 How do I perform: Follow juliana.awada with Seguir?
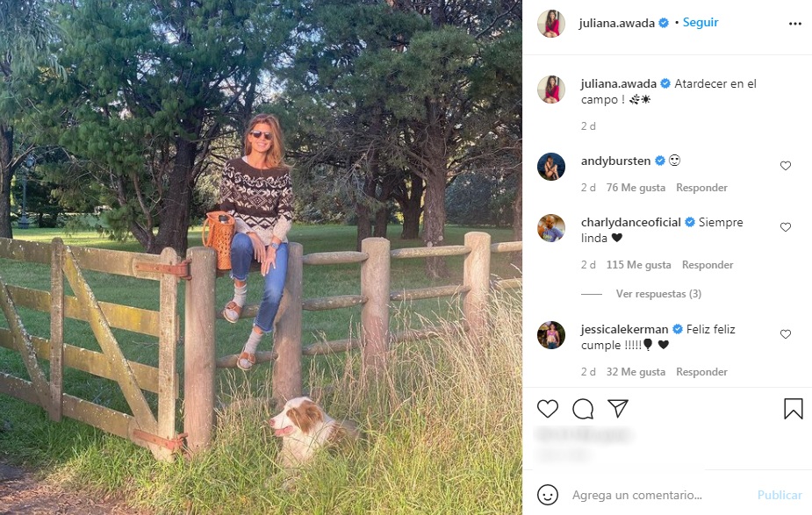point(701,23)
